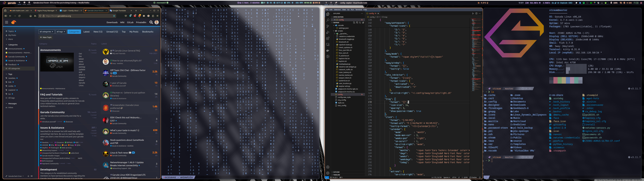The height and width of the screenshot is (181, 644).
Task: Open the Downloads link in forum header
Action: pos(112,22)
